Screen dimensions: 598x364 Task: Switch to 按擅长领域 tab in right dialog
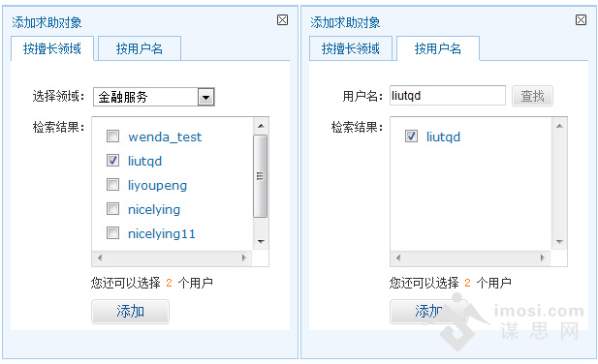point(351,48)
